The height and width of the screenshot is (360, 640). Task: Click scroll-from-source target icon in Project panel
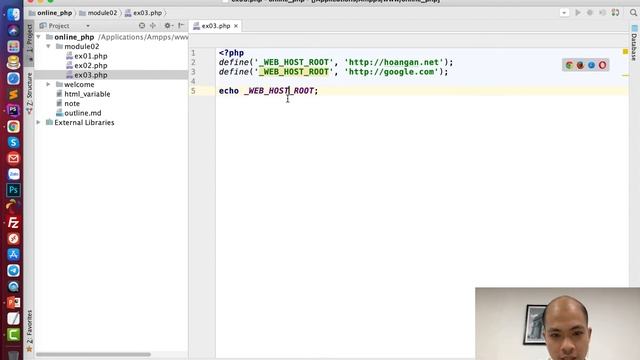(142, 26)
